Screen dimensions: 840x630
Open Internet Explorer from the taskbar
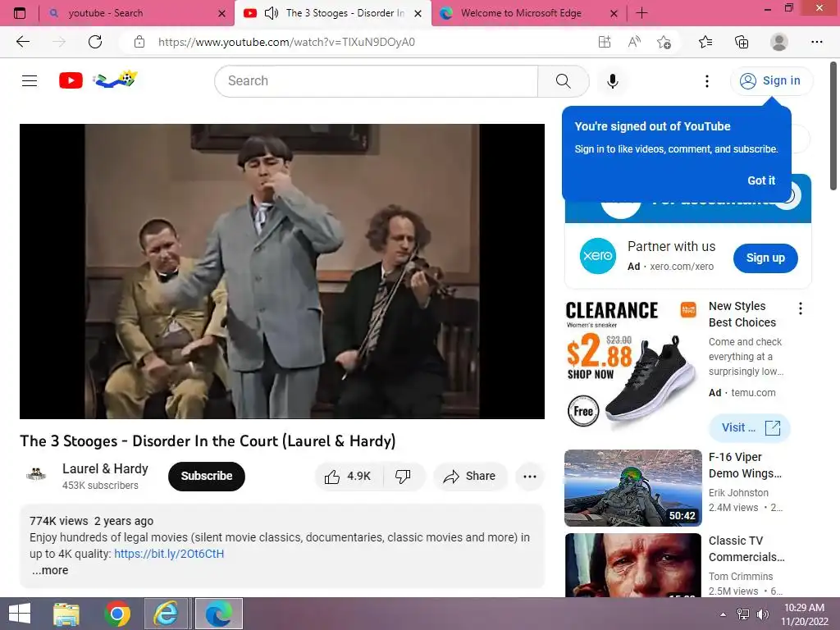(167, 614)
